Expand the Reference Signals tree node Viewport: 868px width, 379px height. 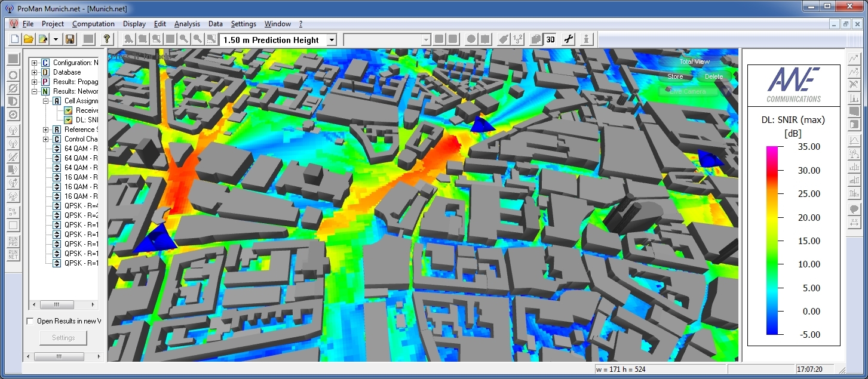(46, 130)
